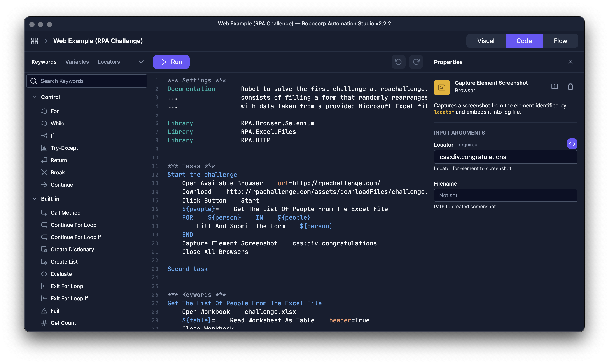Viewport: 609px width, 364px height.
Task: Click the 'Start the challenge' task line
Action: (x=202, y=175)
